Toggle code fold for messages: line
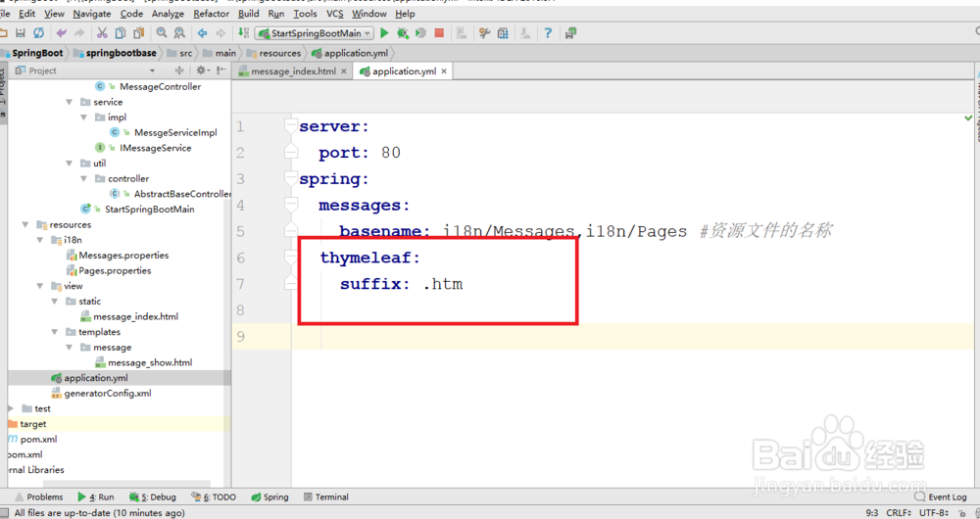Image resolution: width=980 pixels, height=519 pixels. [x=291, y=205]
